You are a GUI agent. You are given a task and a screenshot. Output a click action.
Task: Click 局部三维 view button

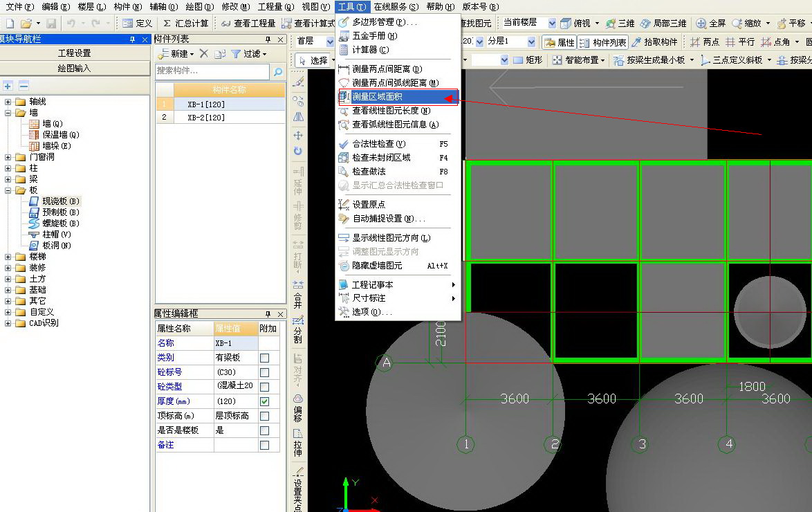663,24
